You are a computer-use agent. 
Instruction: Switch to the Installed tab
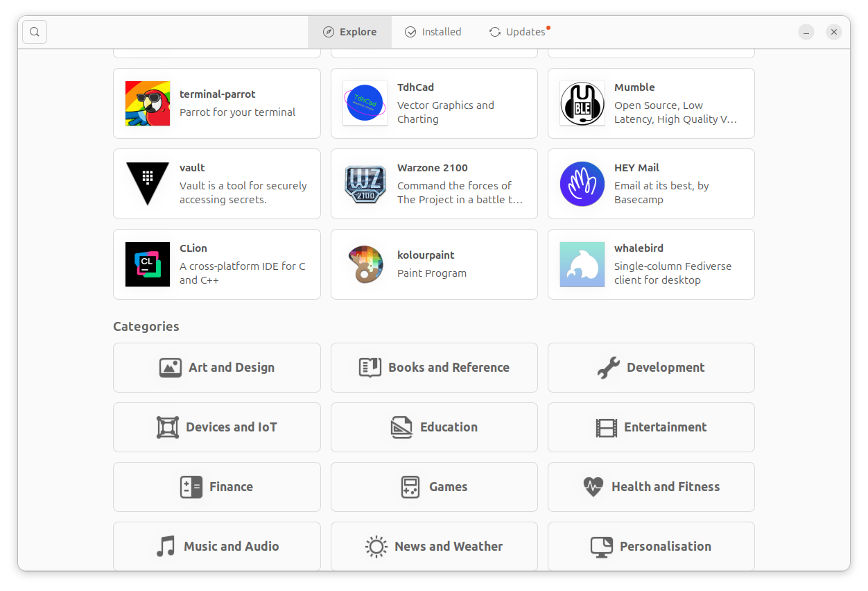tap(433, 32)
